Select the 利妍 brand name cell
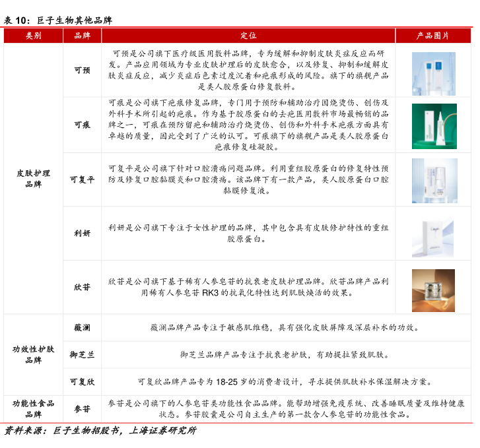 click(x=82, y=234)
